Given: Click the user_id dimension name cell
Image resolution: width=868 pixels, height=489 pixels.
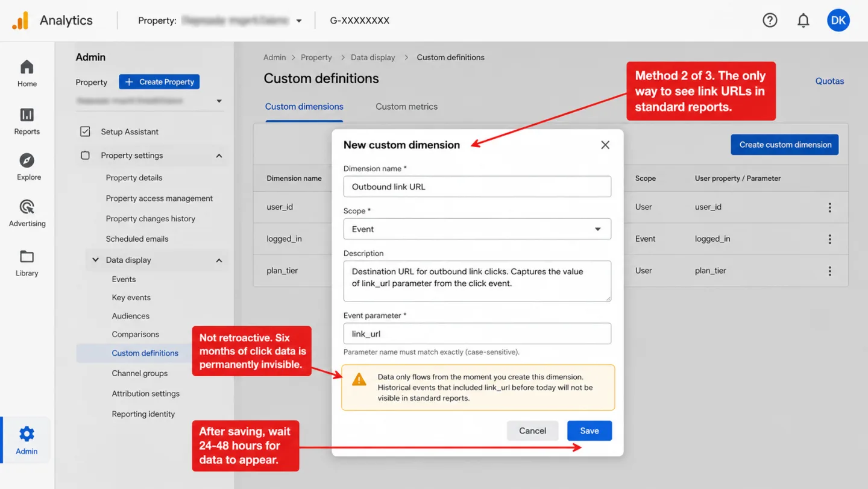Looking at the screenshot, I should point(280,207).
